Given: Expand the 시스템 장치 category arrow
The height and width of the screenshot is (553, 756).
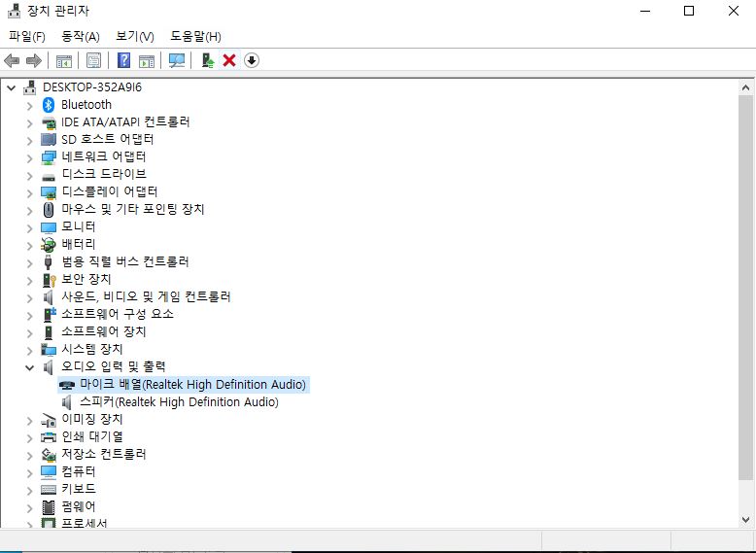Looking at the screenshot, I should point(29,351).
